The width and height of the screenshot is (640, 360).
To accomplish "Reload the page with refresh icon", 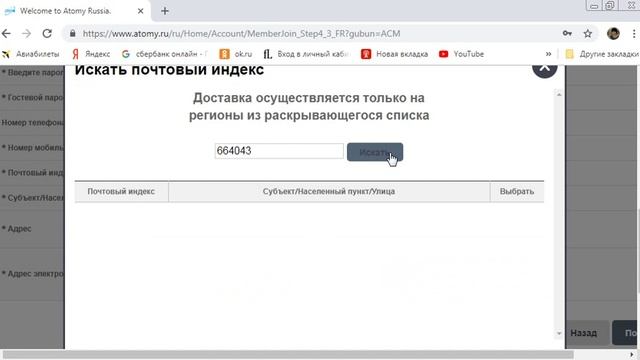I will 47,33.
